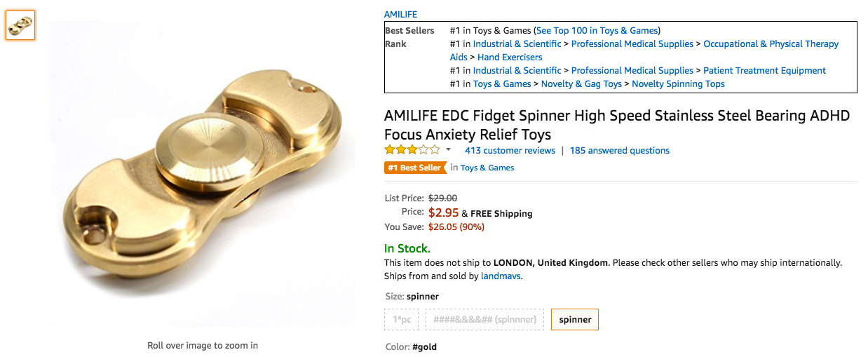
Task: Open 413 customer reviews
Action: click(x=510, y=151)
